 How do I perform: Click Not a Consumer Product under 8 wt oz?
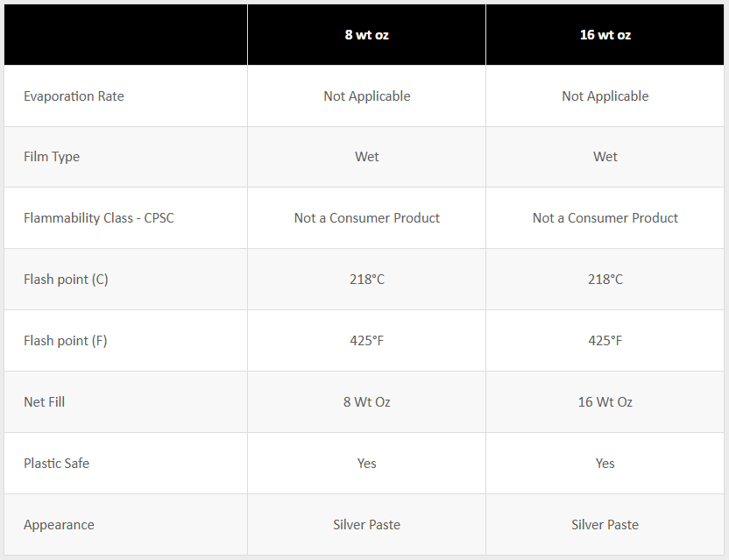click(366, 217)
